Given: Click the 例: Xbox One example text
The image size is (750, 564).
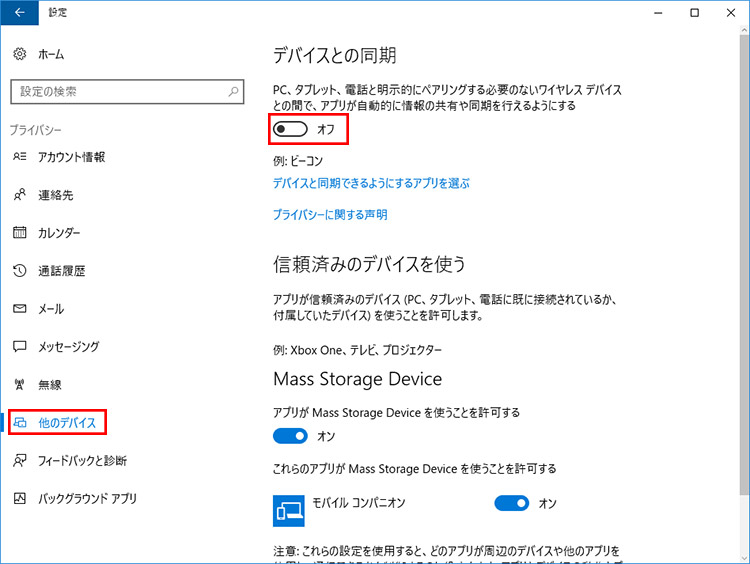Looking at the screenshot, I should pyautogui.click(x=357, y=350).
